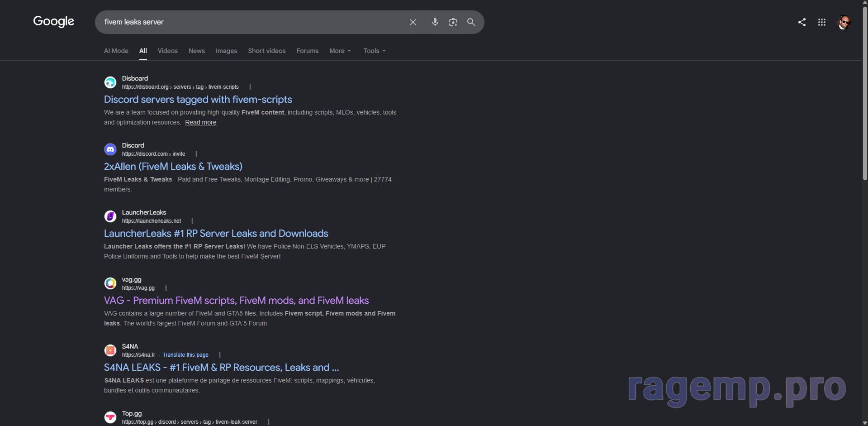Screen dimensions: 868x426
Task: Click the 'https://vag.gg' URL text
Action: coord(138,288)
